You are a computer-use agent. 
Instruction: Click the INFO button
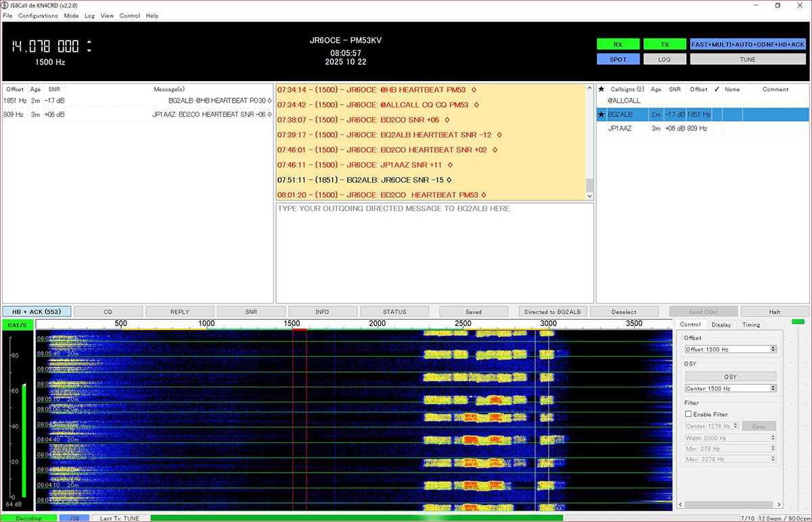pos(323,312)
